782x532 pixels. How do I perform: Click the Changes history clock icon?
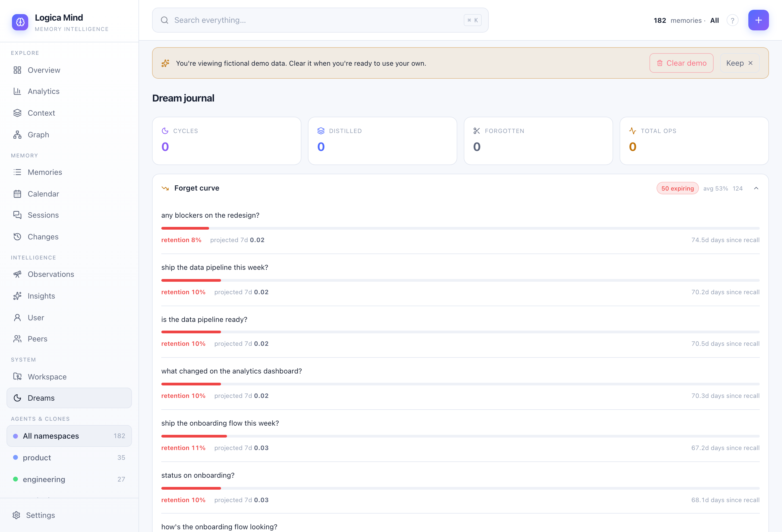[x=17, y=237]
